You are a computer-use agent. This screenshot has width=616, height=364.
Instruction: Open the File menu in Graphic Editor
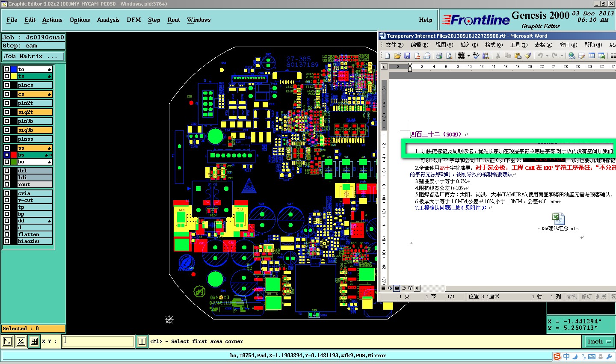[x=12, y=20]
